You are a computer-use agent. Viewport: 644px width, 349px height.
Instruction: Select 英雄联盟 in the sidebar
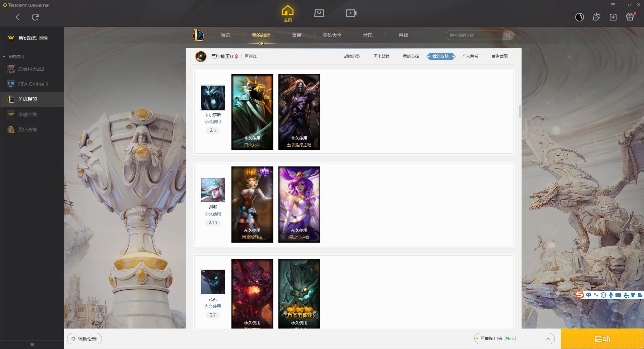[x=32, y=99]
